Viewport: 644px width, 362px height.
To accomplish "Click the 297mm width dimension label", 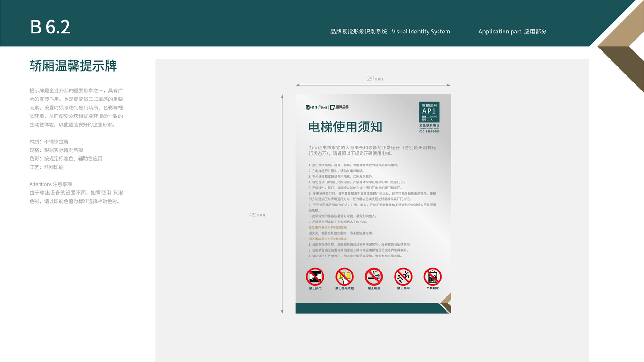I will point(375,79).
